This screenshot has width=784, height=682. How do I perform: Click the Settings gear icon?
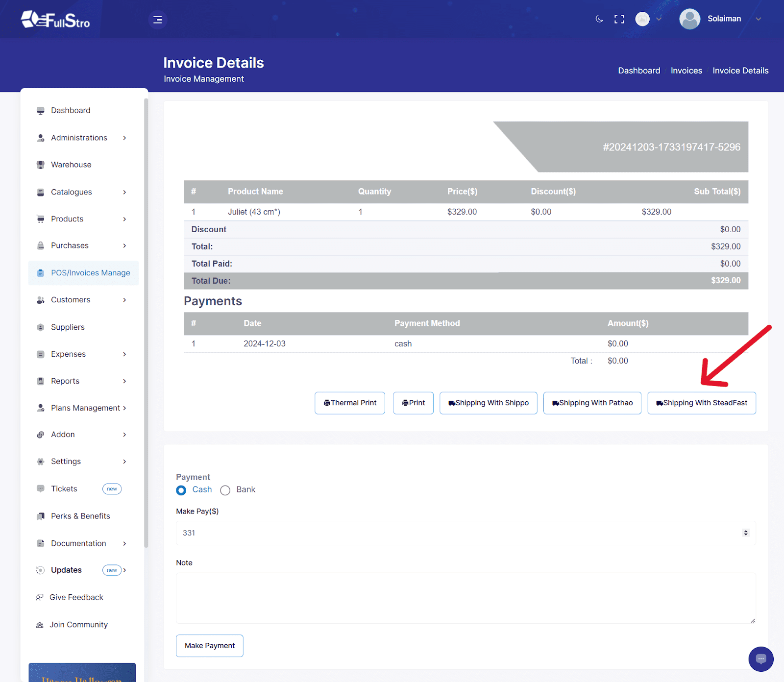(x=41, y=462)
